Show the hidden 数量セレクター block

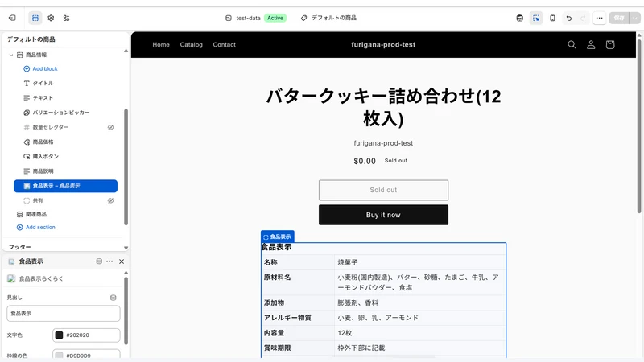pos(110,127)
